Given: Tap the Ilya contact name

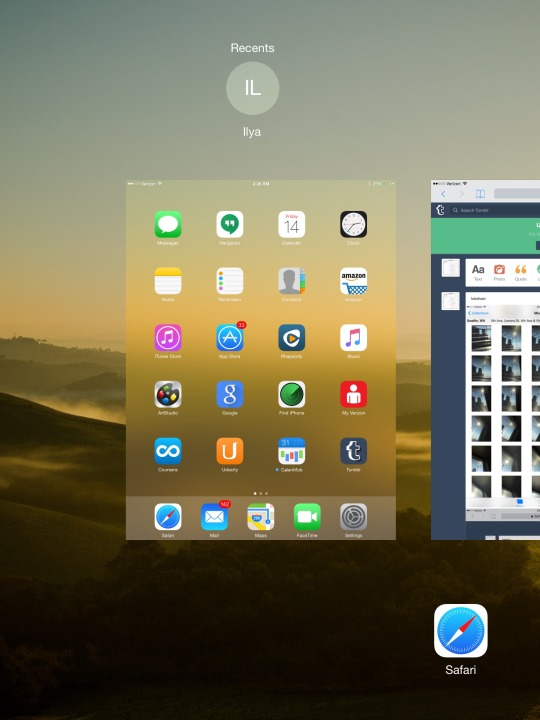Looking at the screenshot, I should 252,132.
